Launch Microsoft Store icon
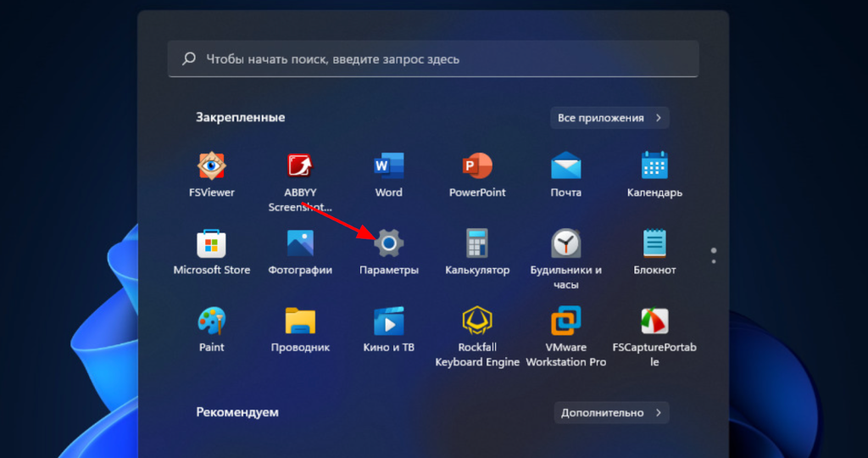The image size is (868, 458). point(211,243)
